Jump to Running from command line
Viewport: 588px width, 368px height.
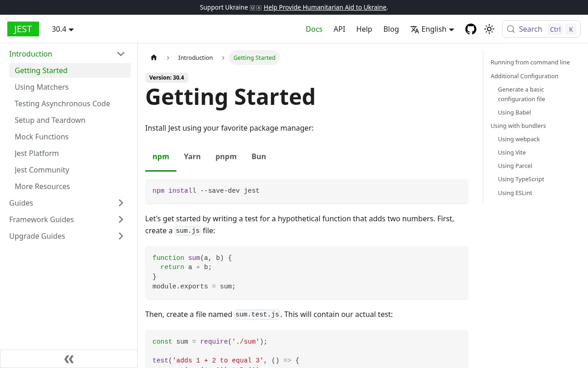(530, 62)
